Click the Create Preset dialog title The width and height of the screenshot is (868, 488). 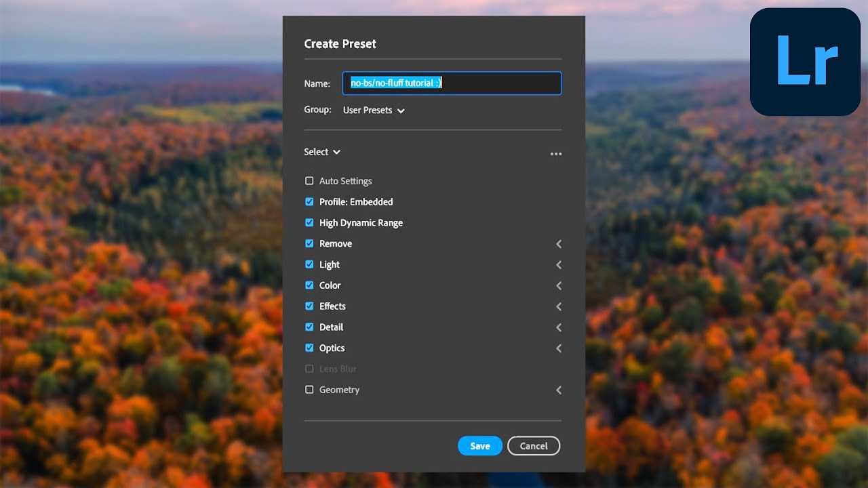point(340,44)
